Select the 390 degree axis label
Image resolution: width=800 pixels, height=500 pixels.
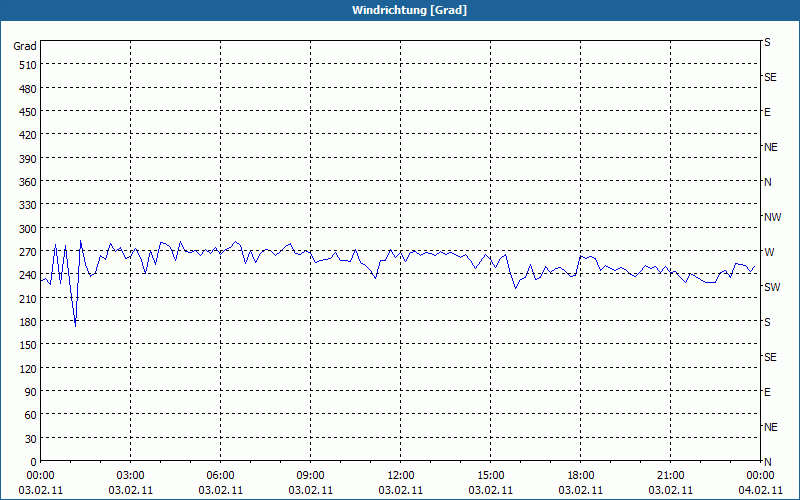coord(28,159)
